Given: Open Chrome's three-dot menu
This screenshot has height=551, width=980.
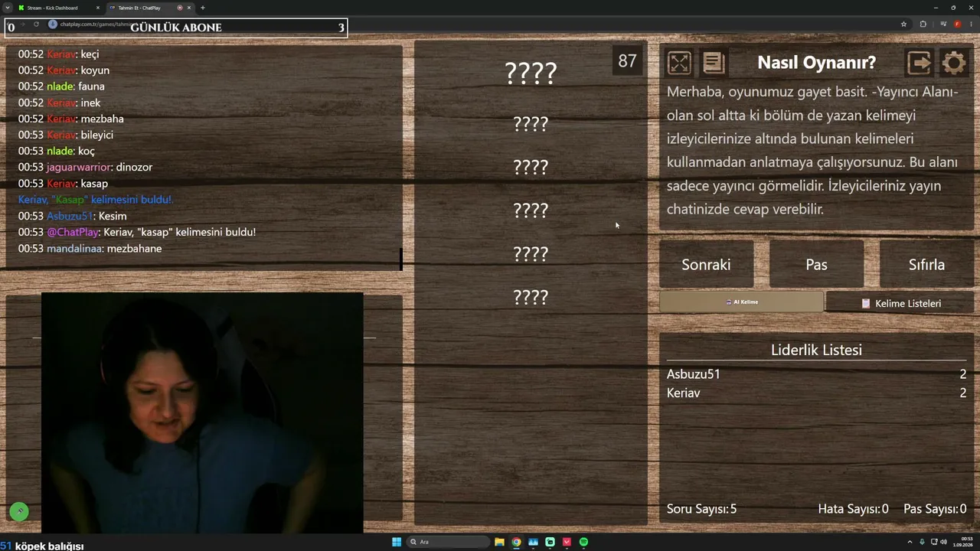Looking at the screenshot, I should click(970, 24).
